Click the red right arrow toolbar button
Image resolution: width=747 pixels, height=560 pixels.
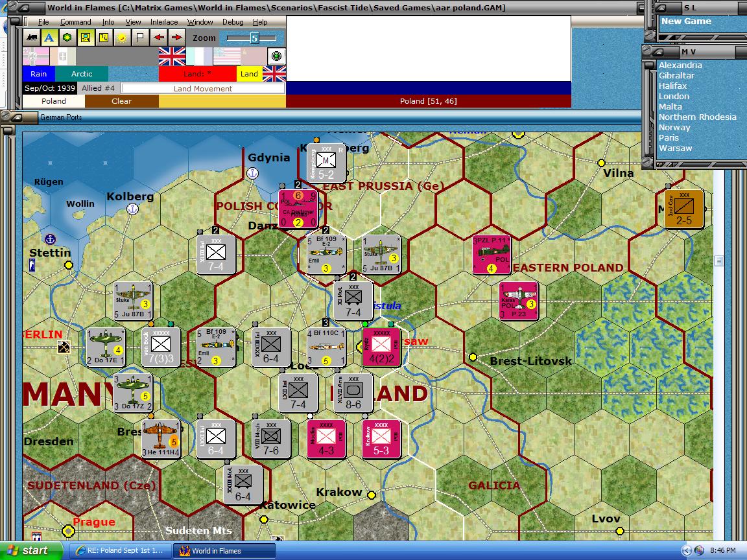[176, 37]
